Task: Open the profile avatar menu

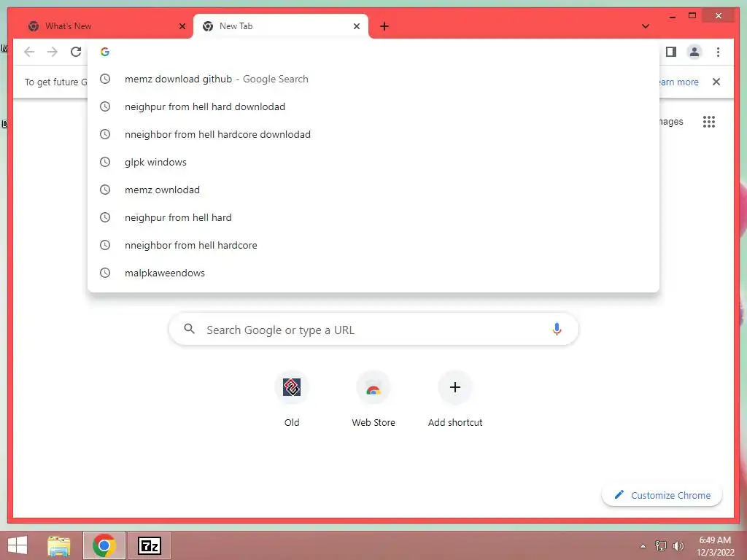Action: [x=694, y=52]
